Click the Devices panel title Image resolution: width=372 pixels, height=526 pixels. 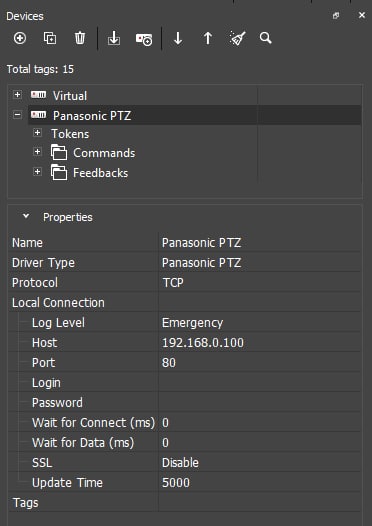click(x=25, y=16)
